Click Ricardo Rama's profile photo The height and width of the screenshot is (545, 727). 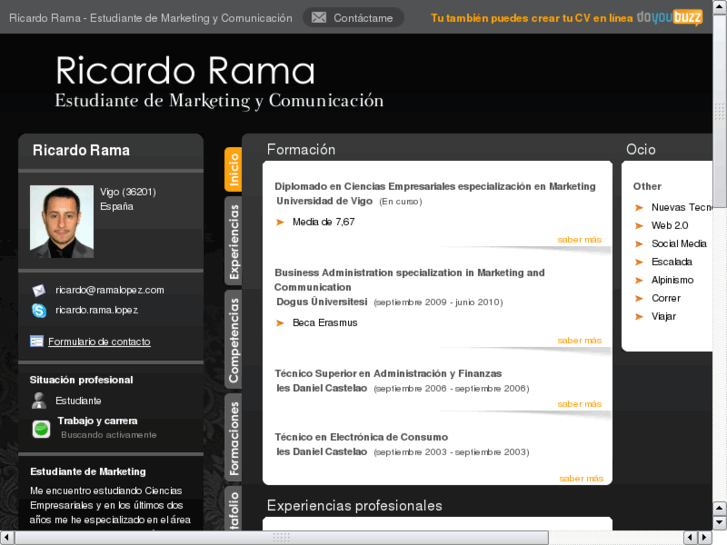click(62, 221)
